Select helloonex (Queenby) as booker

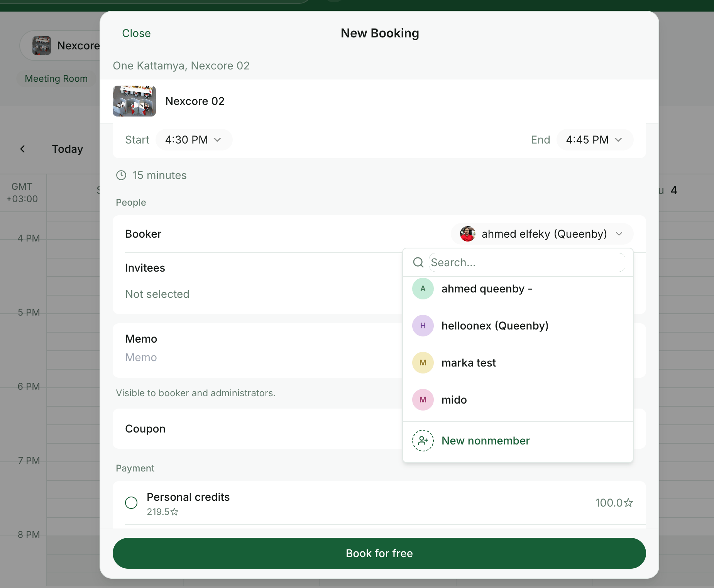point(518,326)
